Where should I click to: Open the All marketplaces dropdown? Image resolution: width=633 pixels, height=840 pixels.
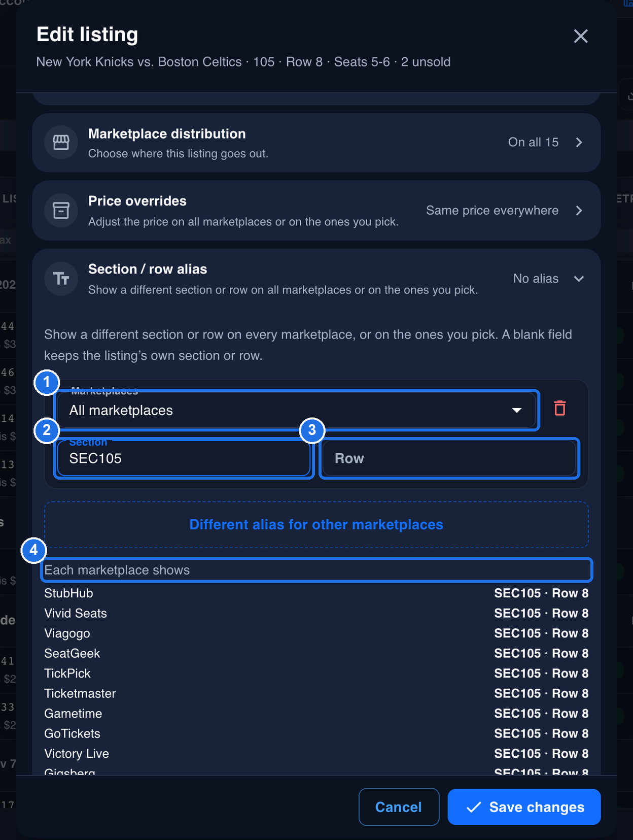(x=296, y=410)
